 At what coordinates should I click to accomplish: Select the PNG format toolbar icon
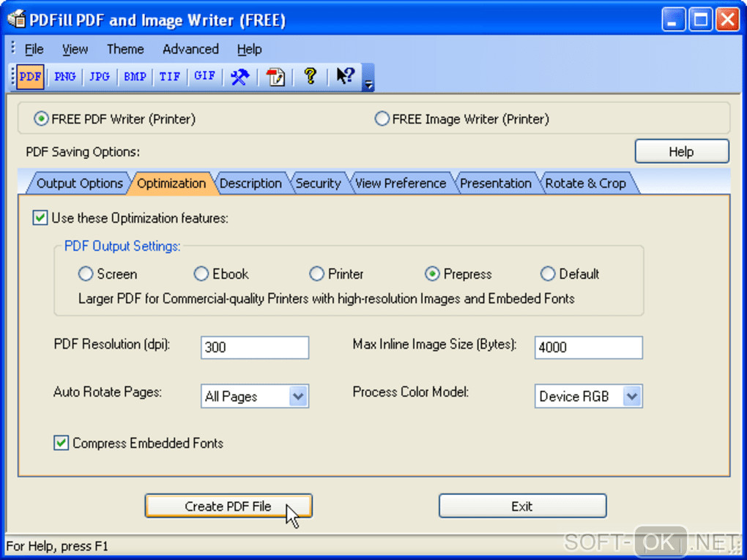pyautogui.click(x=64, y=77)
